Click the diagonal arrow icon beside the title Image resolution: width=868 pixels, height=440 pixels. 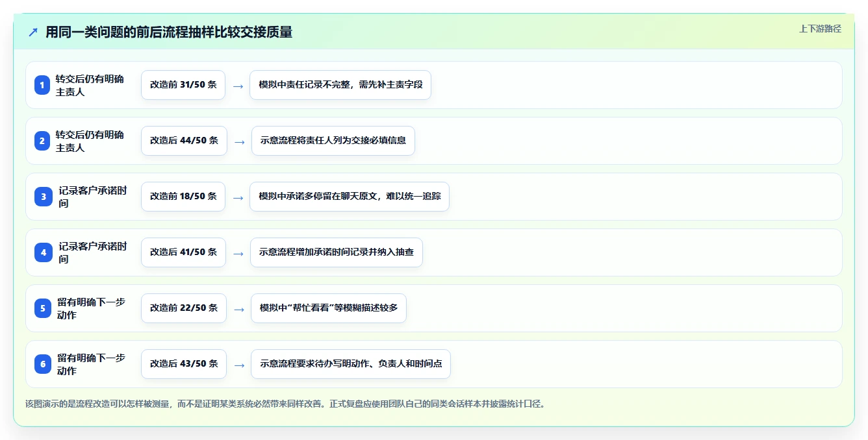33,32
